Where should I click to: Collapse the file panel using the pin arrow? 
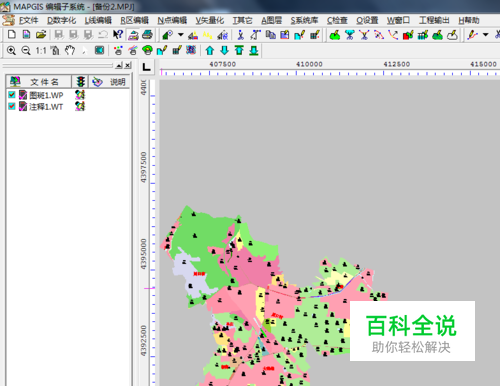[x=119, y=65]
